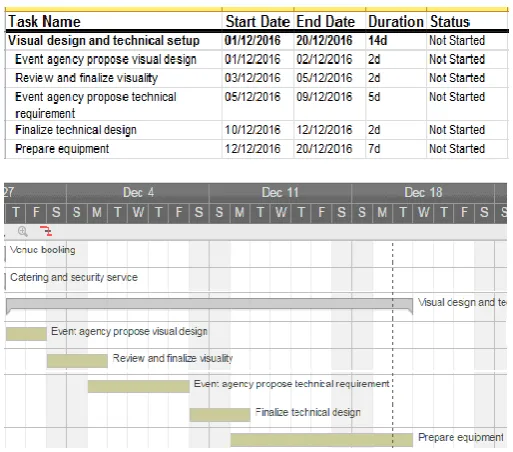513x452 pixels.
Task: Select Review and finalize visuality task name
Action: [x=86, y=78]
